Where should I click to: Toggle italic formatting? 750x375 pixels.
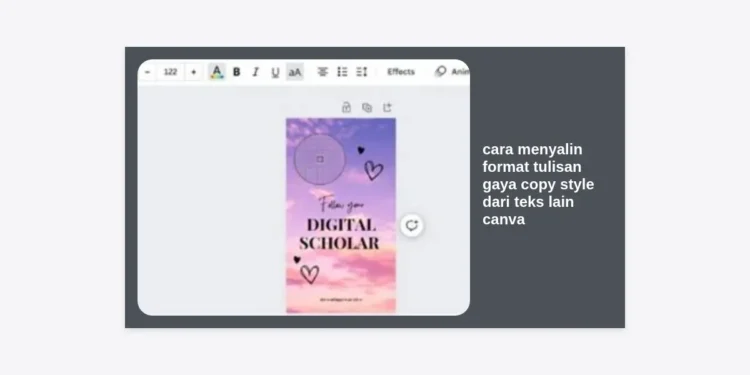tap(255, 72)
